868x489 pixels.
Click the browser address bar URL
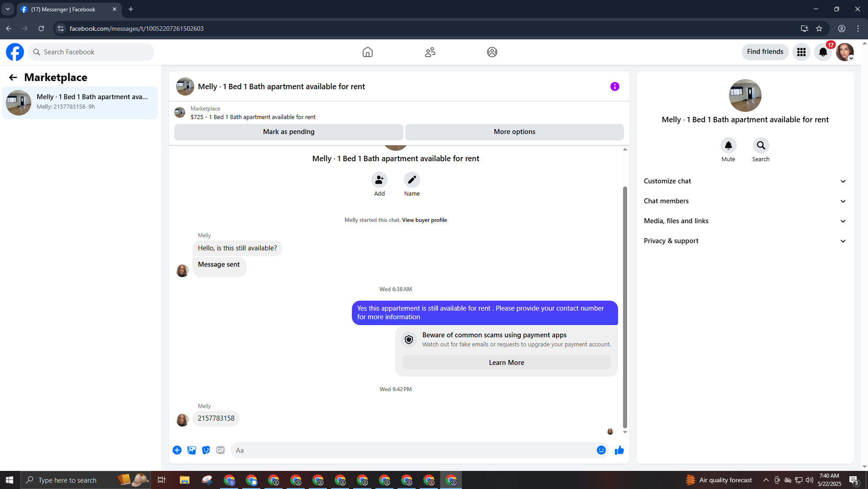pos(137,29)
